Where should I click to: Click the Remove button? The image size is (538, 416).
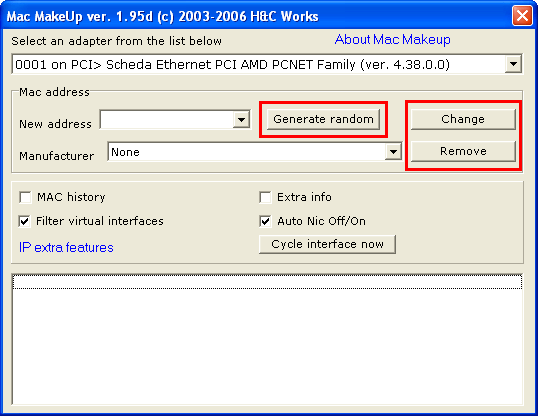click(x=463, y=151)
